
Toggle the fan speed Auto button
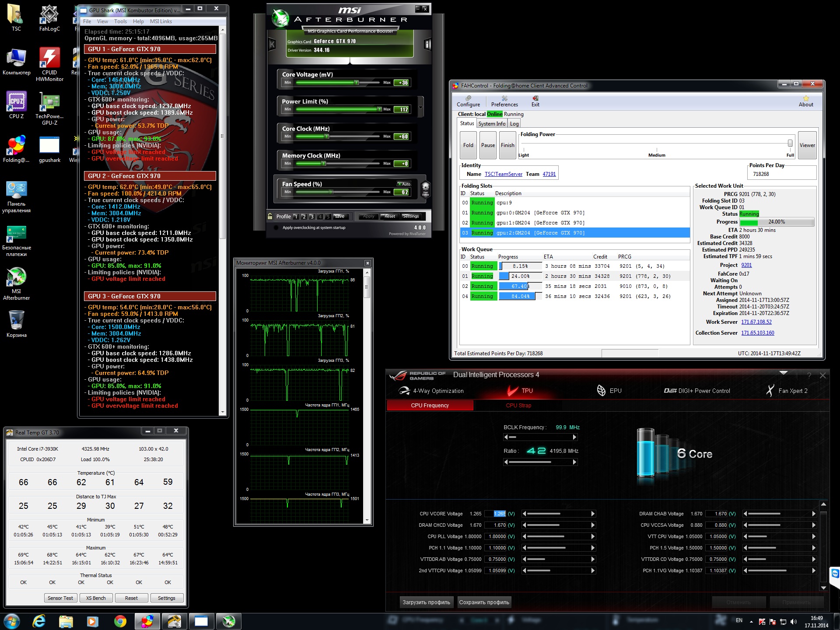point(404,184)
